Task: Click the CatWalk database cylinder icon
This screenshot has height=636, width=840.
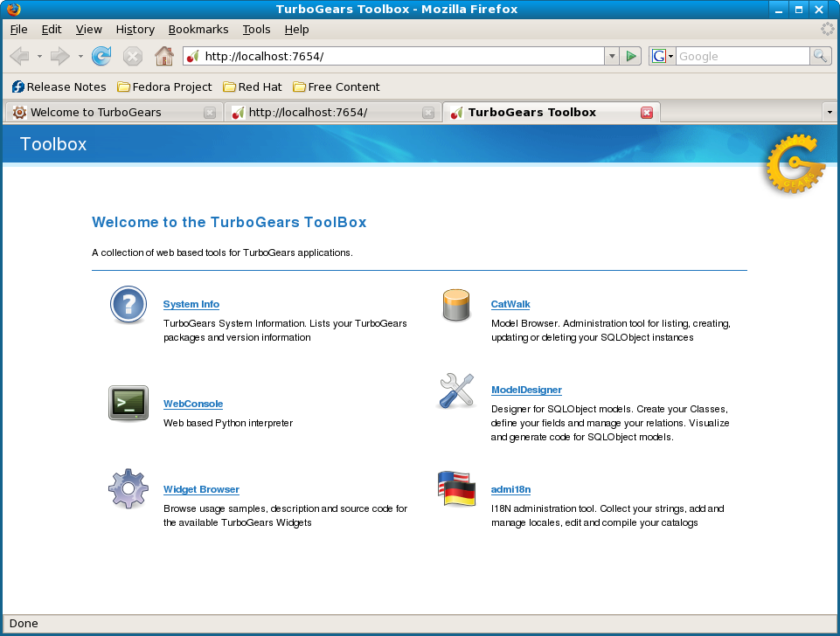Action: pyautogui.click(x=456, y=305)
